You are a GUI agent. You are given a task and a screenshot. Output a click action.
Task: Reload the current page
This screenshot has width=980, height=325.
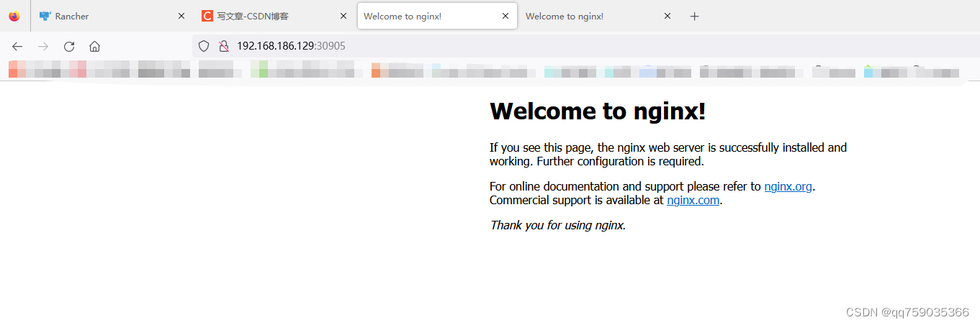tap(69, 46)
